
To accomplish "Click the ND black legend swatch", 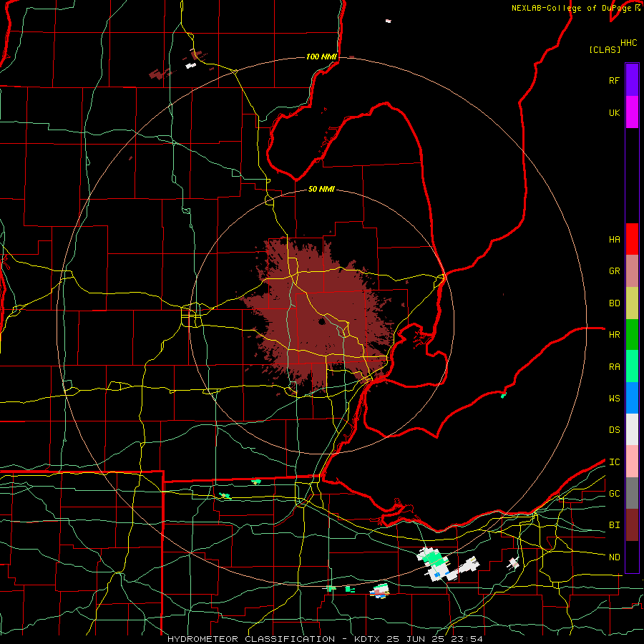I will (x=632, y=557).
